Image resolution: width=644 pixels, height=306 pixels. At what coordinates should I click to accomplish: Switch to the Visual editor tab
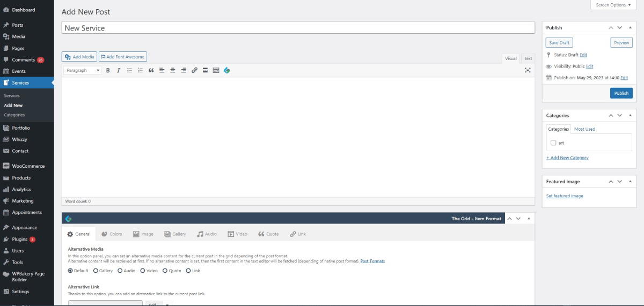pos(511,58)
